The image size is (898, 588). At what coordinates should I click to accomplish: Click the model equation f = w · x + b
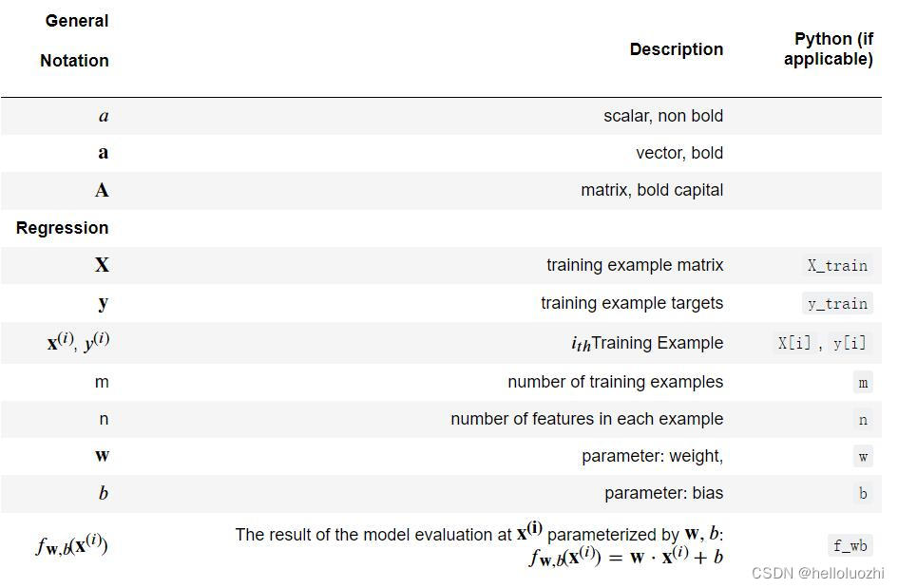(x=626, y=557)
